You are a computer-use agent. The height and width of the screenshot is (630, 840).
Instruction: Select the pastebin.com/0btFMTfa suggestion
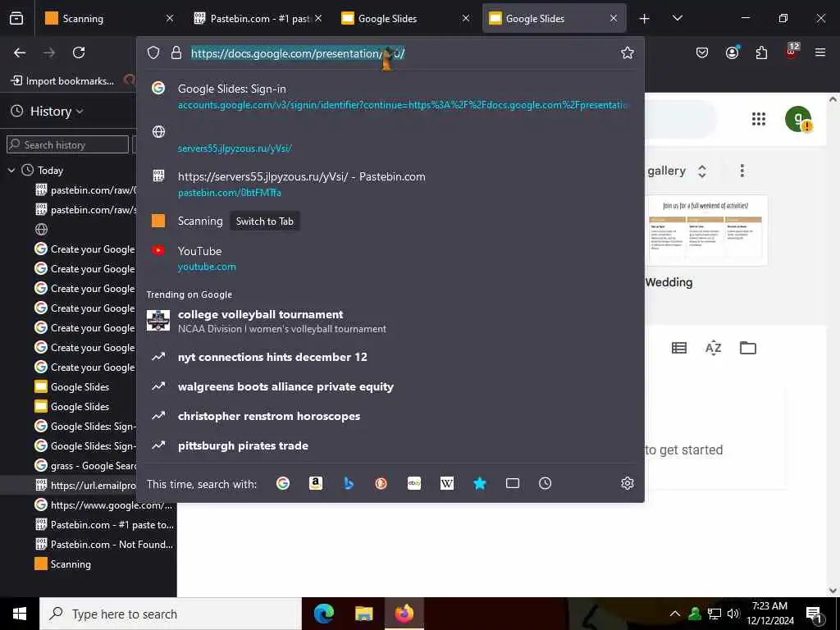[x=390, y=184]
